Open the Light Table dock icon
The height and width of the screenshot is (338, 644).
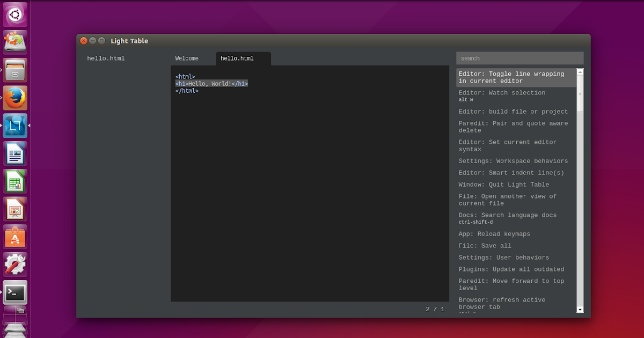(x=14, y=126)
